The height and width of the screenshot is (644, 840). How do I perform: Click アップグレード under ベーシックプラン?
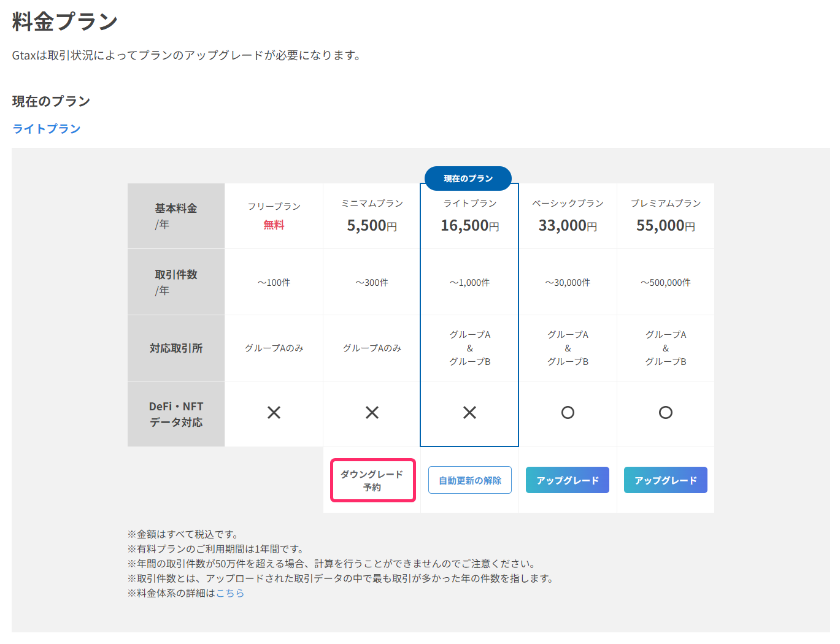pos(568,480)
